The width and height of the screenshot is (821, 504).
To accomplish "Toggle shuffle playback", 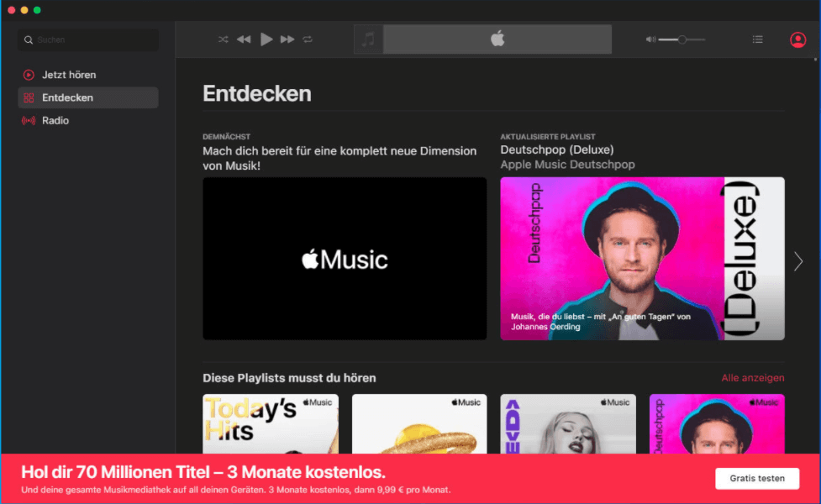I will (223, 39).
